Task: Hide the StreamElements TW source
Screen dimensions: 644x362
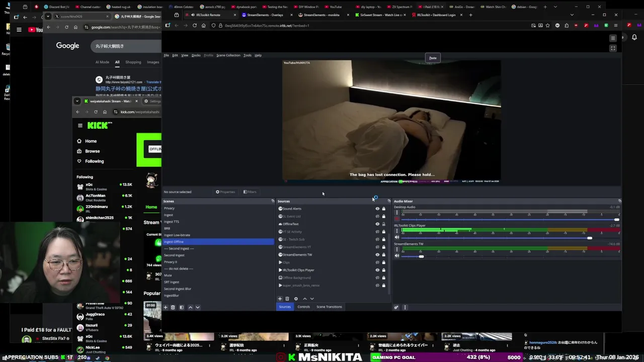Action: coord(377,255)
